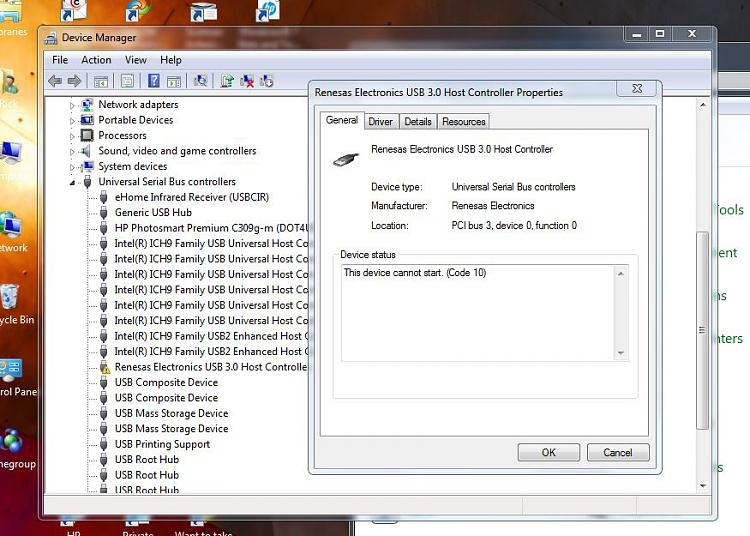Click the eHome Infrared Receiver device icon
Screen dimensions: 750x536
[103, 197]
